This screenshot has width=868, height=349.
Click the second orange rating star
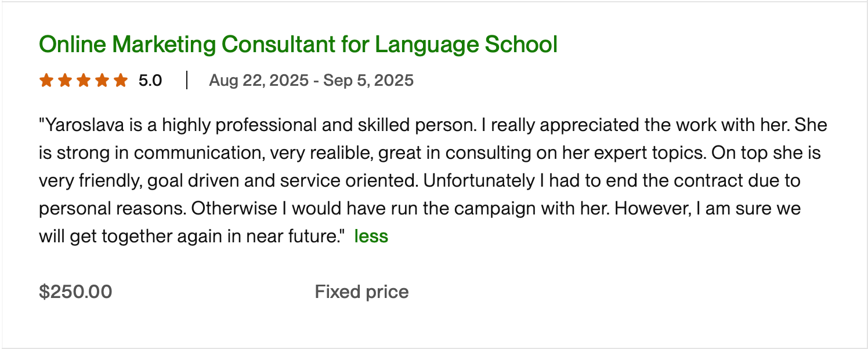click(65, 80)
